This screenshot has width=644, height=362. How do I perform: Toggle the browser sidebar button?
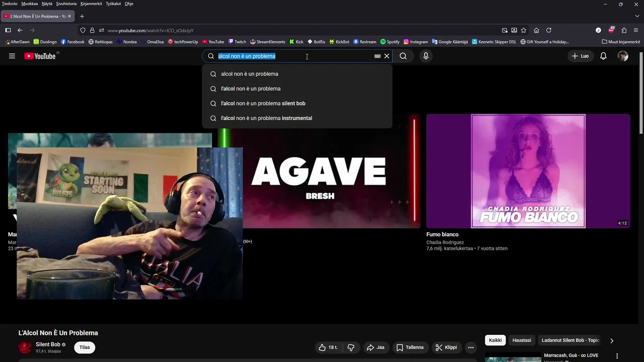[8, 30]
